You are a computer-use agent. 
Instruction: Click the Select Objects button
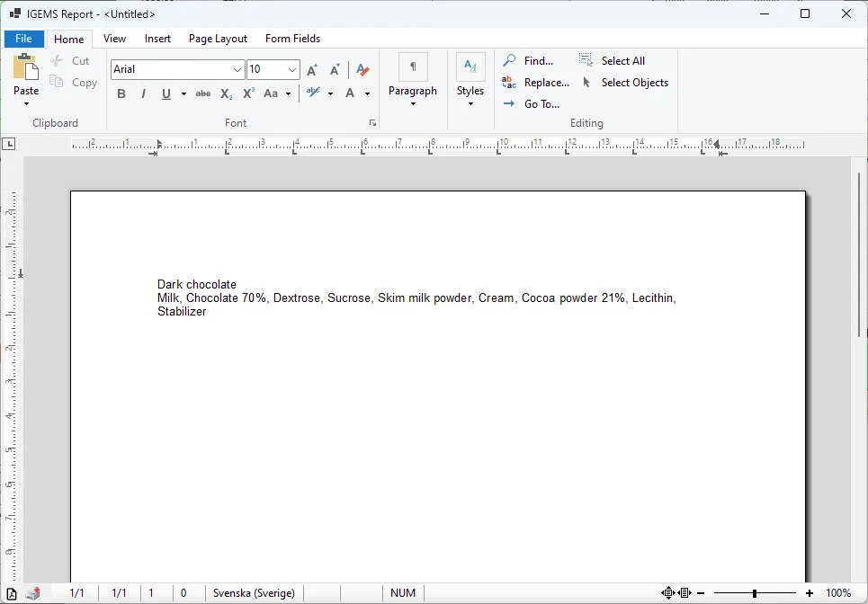[x=624, y=83]
